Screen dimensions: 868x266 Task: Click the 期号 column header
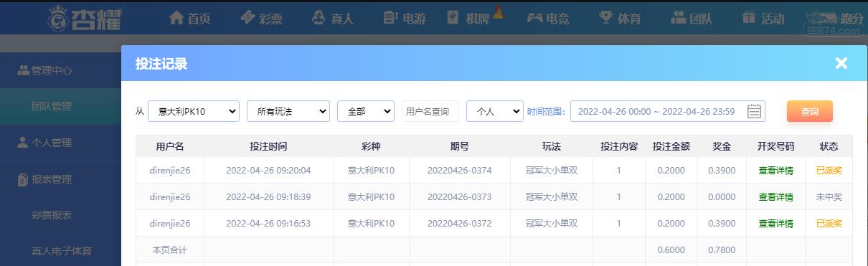pyautogui.click(x=459, y=146)
